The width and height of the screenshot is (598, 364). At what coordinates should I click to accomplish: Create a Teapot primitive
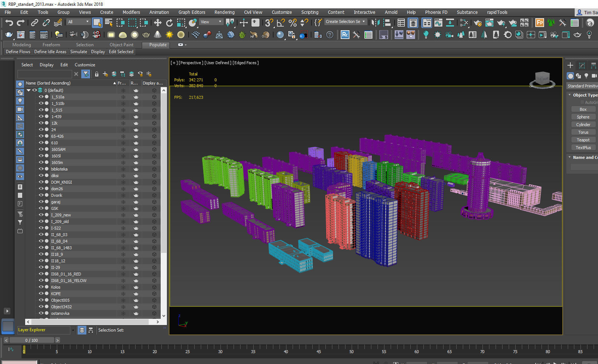click(583, 140)
